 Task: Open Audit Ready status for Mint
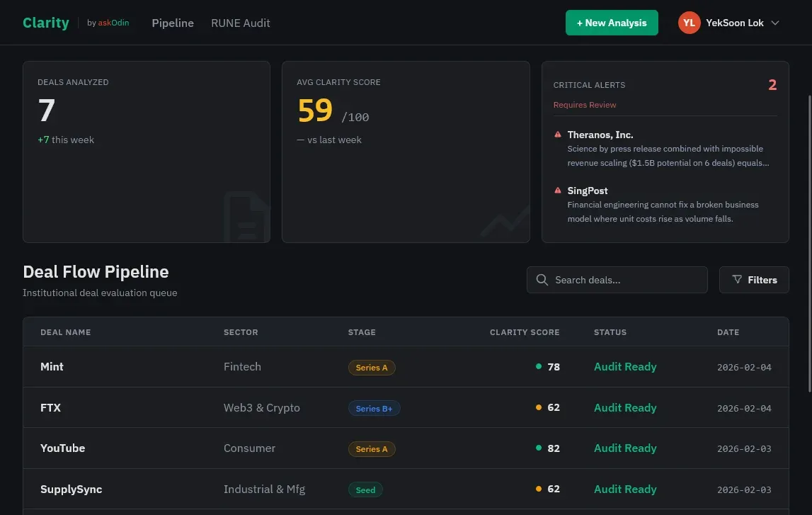pyautogui.click(x=625, y=366)
